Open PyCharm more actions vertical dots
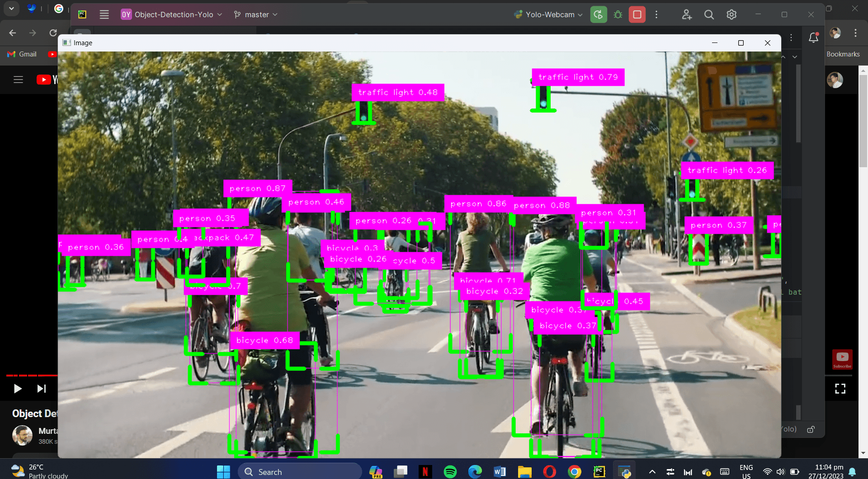The width and height of the screenshot is (868, 479). coord(656,14)
